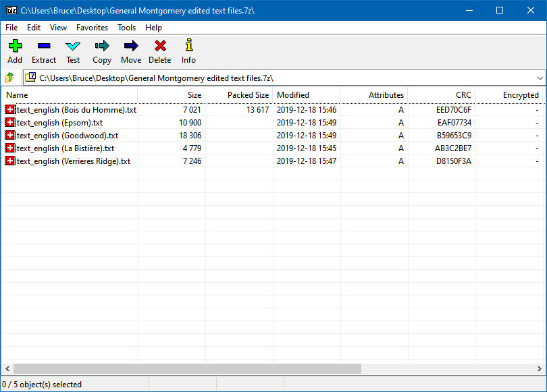Click the red Delete X icon
This screenshot has height=392, width=547.
(160, 47)
